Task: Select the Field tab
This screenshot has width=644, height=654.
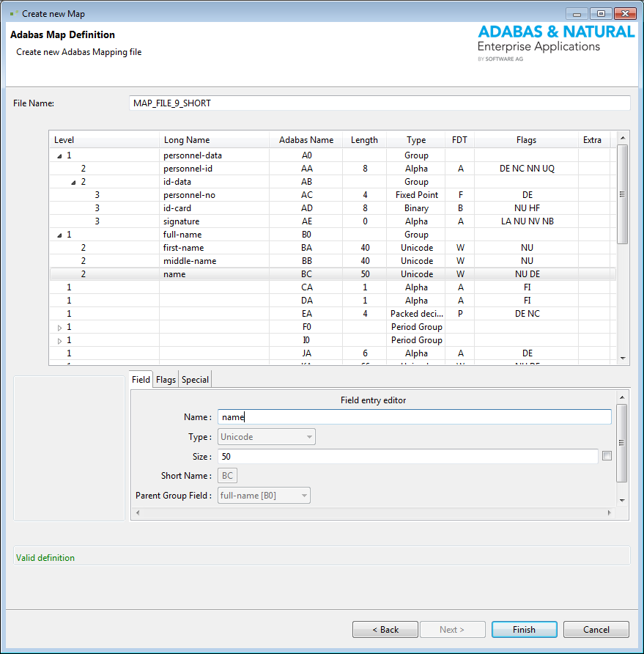Action: point(140,379)
